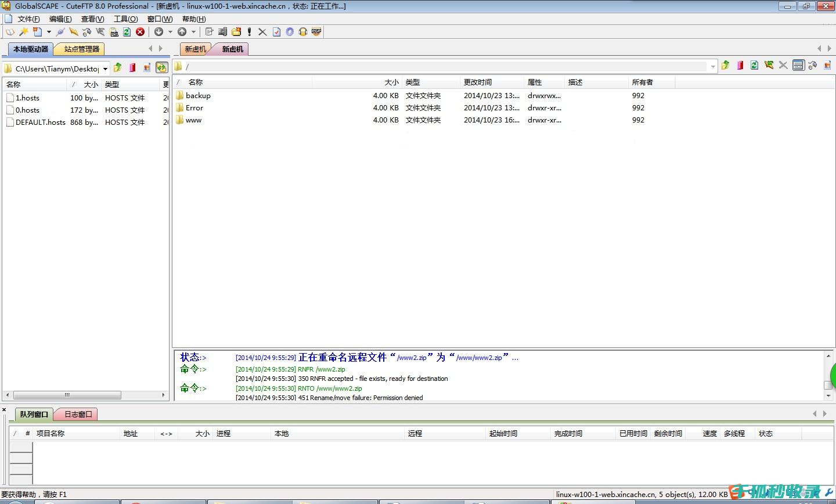Sort remote files by 更改时间 column
This screenshot has width=836, height=504.
pyautogui.click(x=489, y=82)
